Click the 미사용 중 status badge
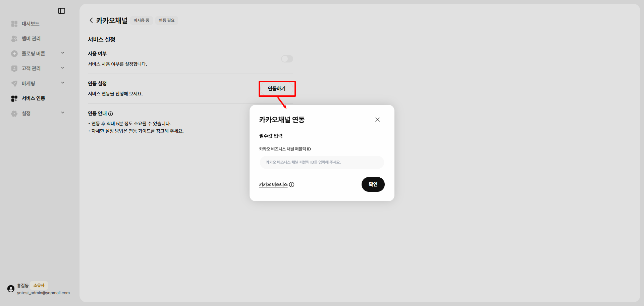 [x=142, y=20]
